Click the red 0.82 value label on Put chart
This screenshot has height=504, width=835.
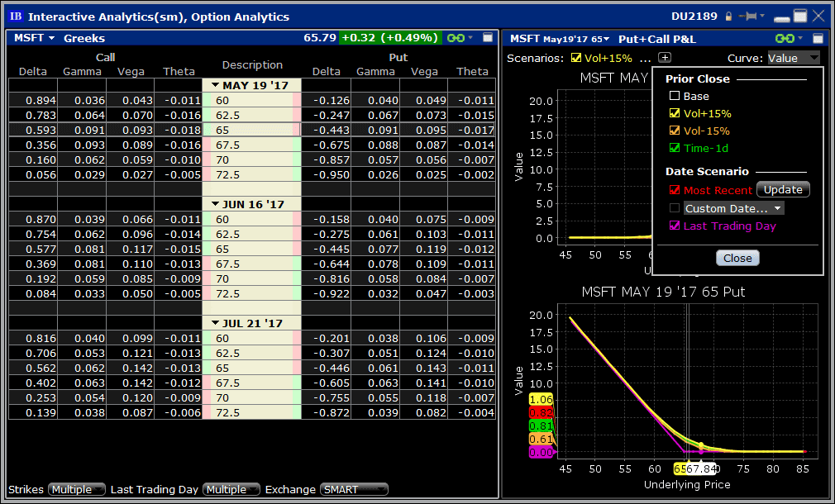[541, 412]
